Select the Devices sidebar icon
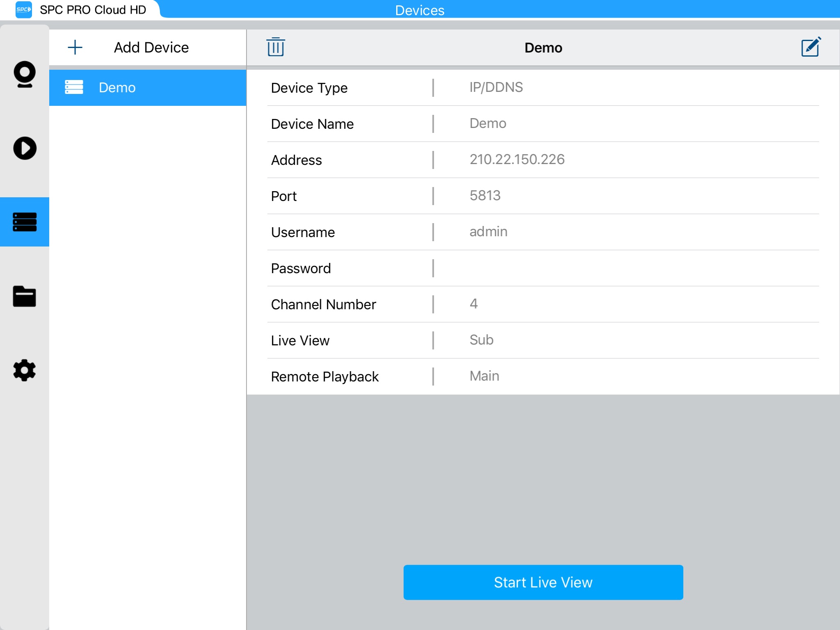Image resolution: width=840 pixels, height=630 pixels. [25, 222]
